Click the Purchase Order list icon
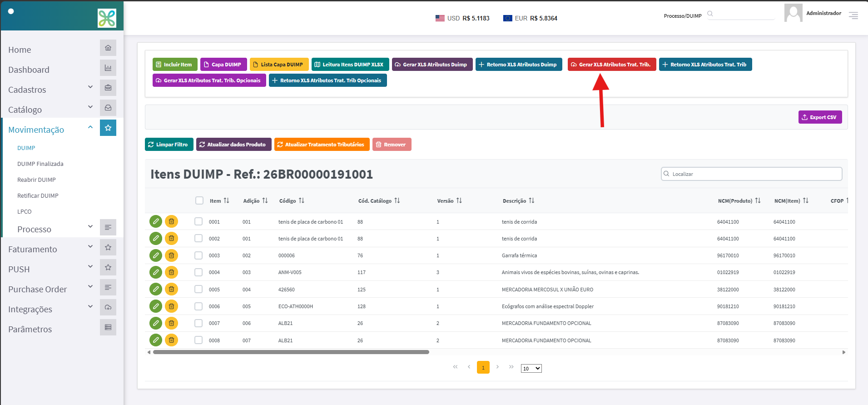The image size is (868, 405). (108, 287)
